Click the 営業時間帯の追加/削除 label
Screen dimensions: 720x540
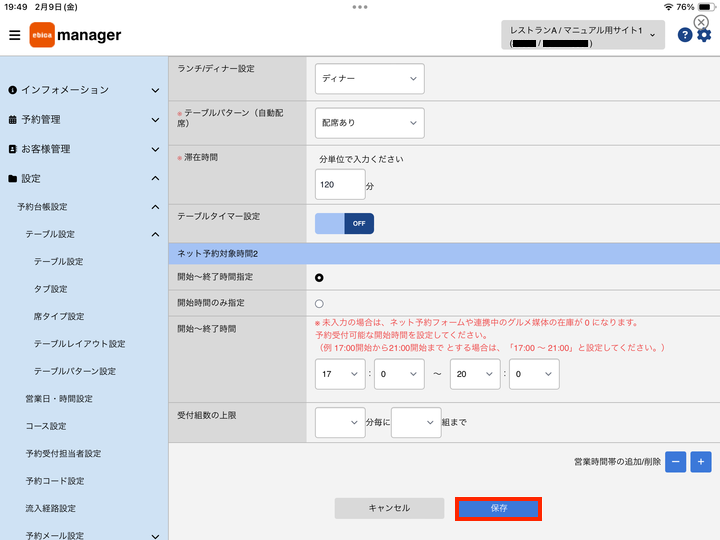pyautogui.click(x=617, y=462)
